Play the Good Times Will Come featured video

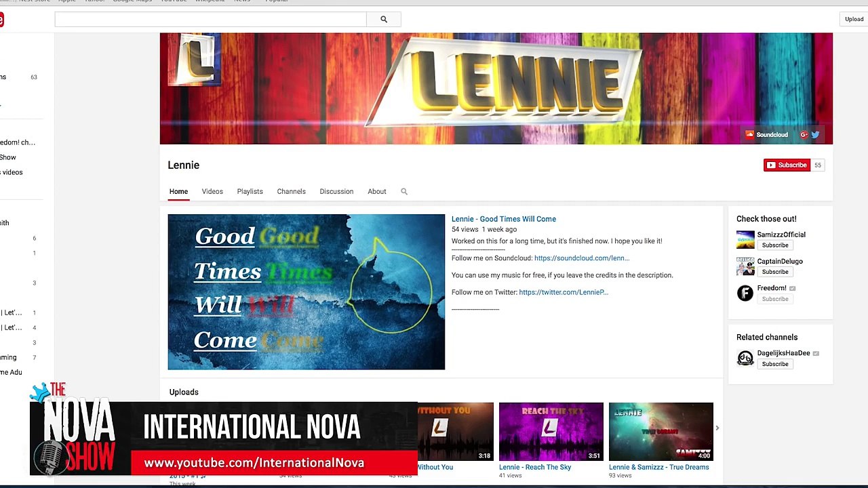(307, 292)
